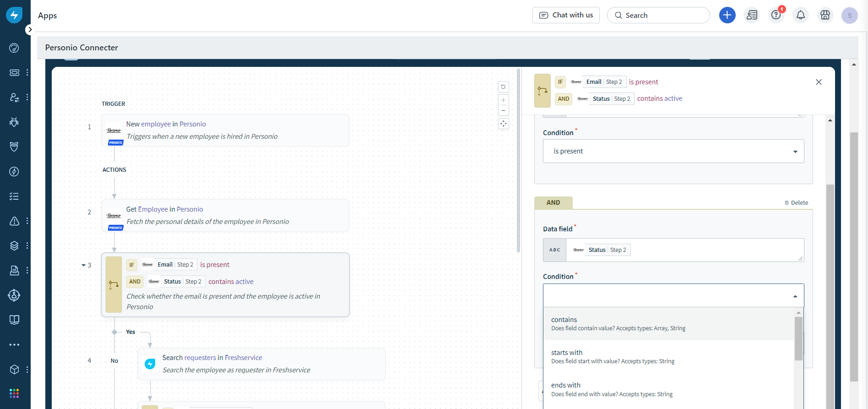Screen dimensions: 868x409
Task: Click the Personio Connecter title
Action: point(81,48)
